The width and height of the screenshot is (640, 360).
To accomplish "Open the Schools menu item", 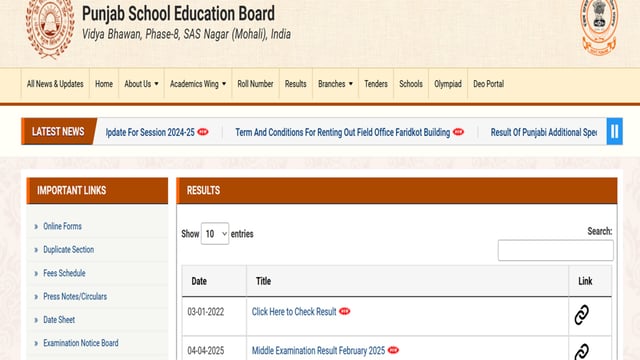I will 411,84.
